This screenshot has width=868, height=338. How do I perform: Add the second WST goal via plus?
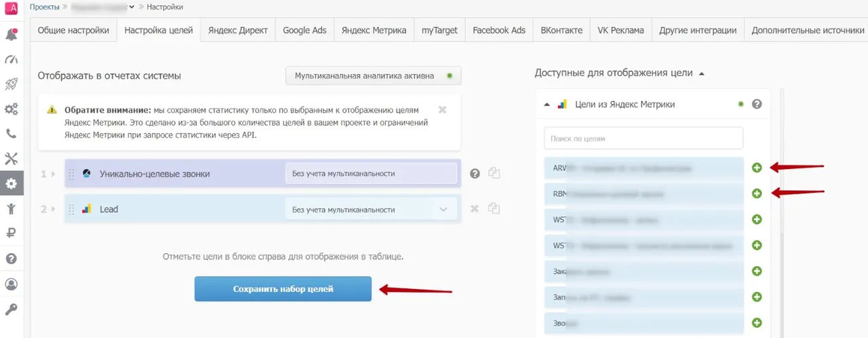pyautogui.click(x=757, y=245)
